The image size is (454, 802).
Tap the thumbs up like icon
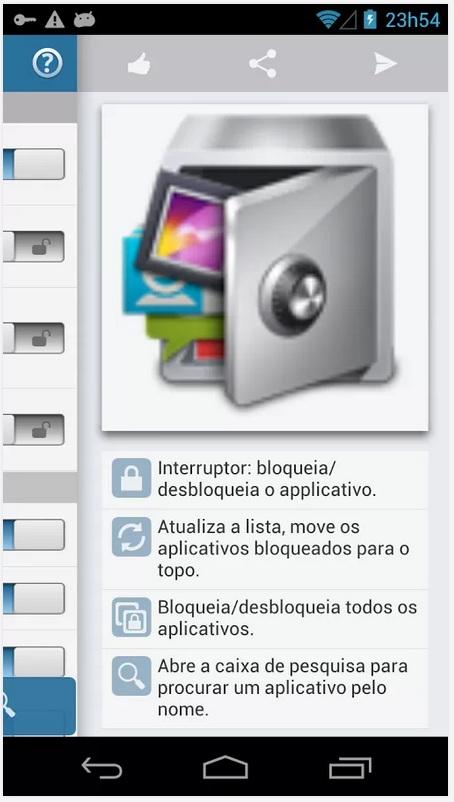(139, 65)
